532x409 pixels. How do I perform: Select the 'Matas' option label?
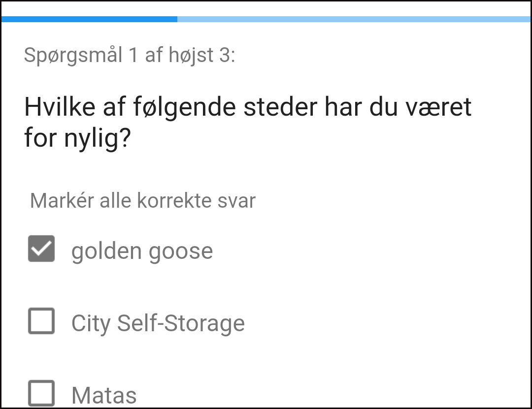tap(104, 395)
